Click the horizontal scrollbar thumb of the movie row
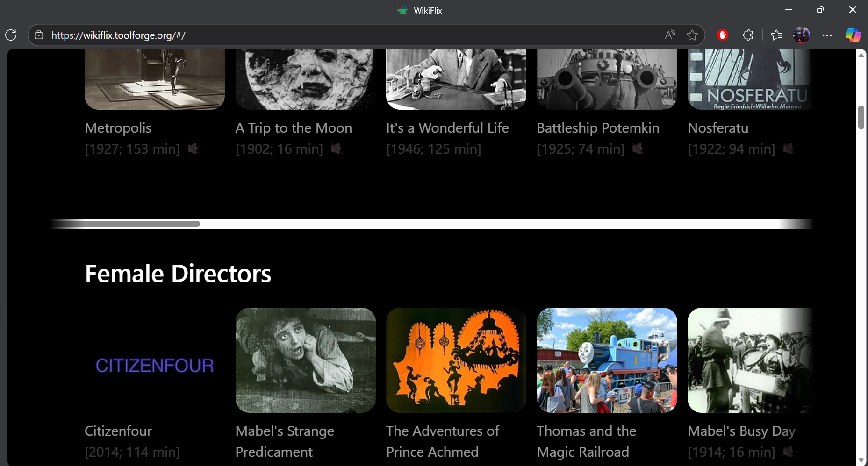Image resolution: width=868 pixels, height=466 pixels. [x=125, y=224]
